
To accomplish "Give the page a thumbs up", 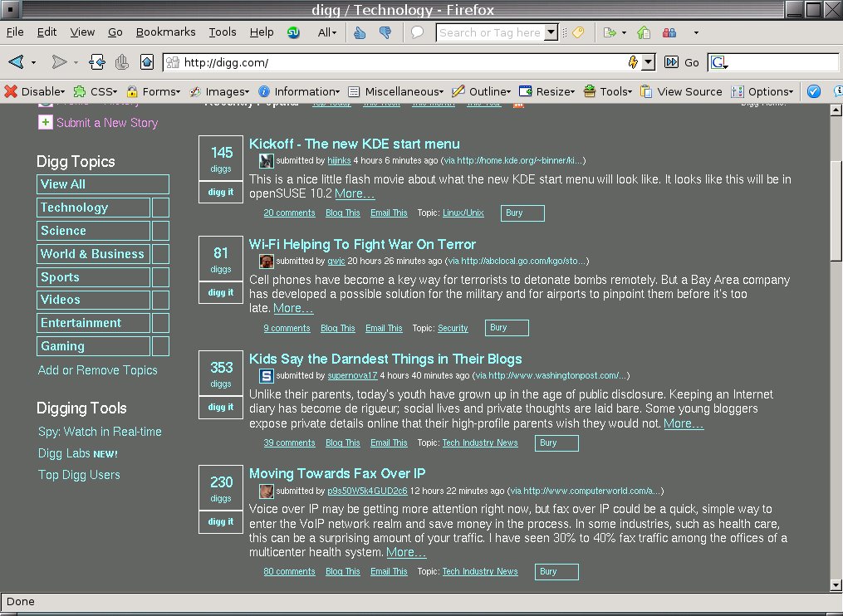I will (360, 32).
